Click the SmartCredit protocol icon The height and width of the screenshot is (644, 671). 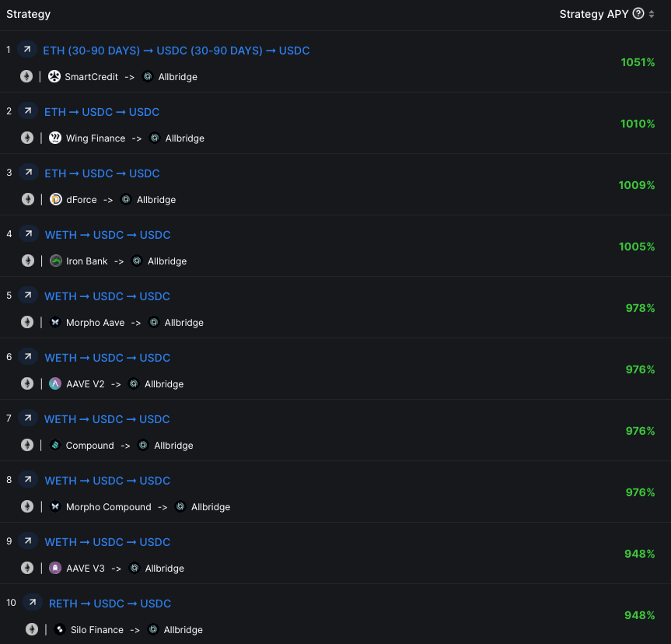[x=54, y=77]
